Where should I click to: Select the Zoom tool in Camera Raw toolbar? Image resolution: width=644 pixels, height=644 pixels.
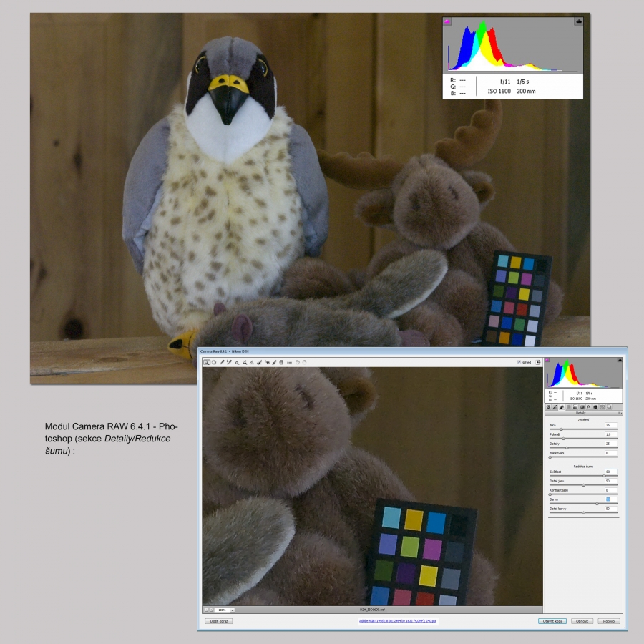207,362
